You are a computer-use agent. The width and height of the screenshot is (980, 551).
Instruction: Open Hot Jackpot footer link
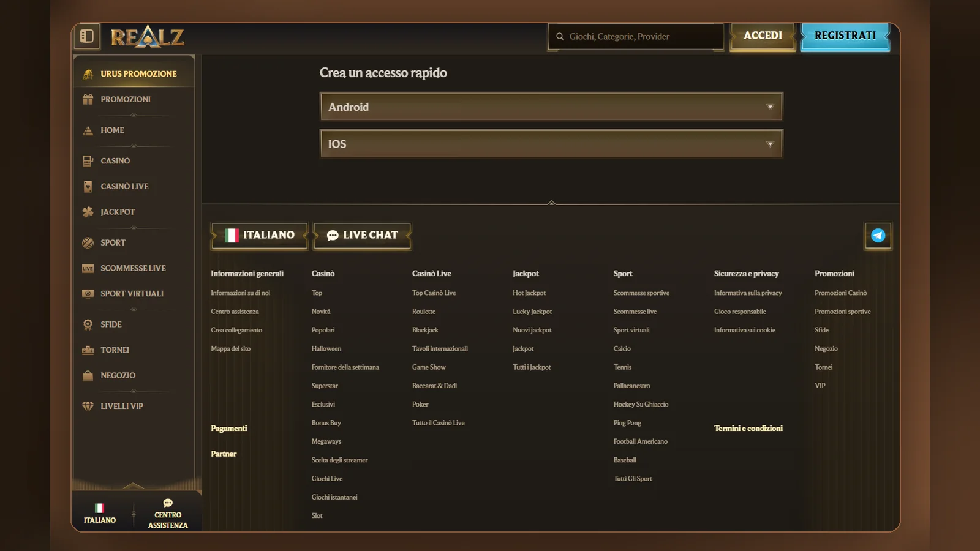pos(529,293)
